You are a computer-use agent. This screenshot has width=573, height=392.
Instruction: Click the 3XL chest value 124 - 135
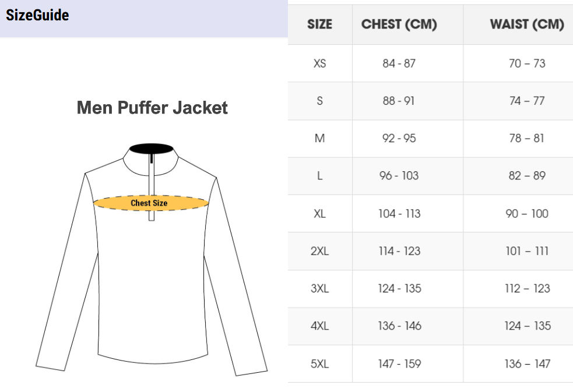(x=399, y=288)
